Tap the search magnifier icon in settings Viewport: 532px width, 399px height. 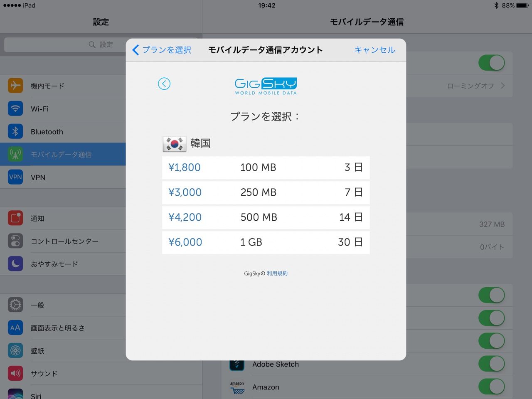coord(92,44)
